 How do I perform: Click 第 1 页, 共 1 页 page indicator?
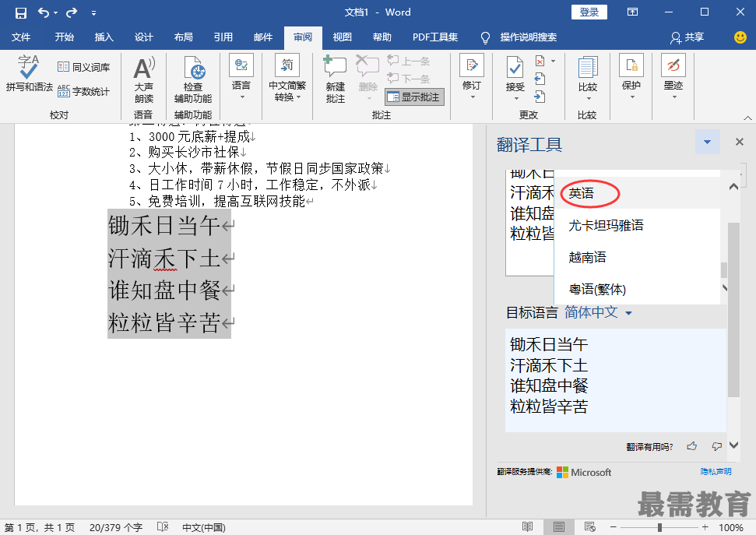[40, 527]
